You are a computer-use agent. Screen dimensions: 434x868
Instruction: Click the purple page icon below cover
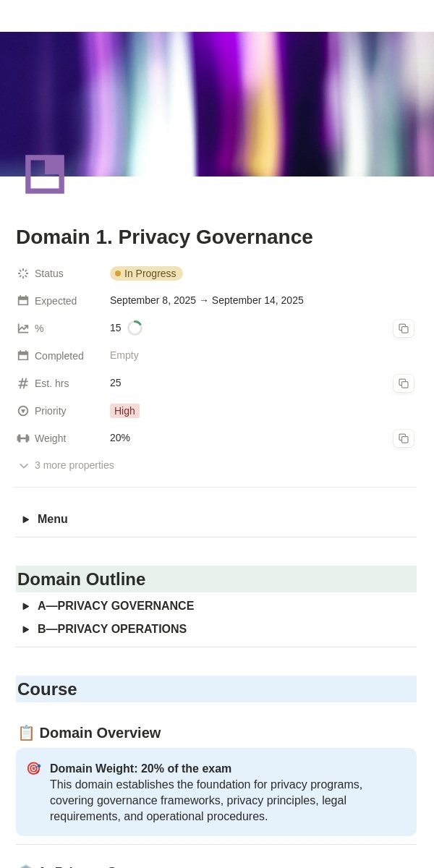click(x=45, y=174)
